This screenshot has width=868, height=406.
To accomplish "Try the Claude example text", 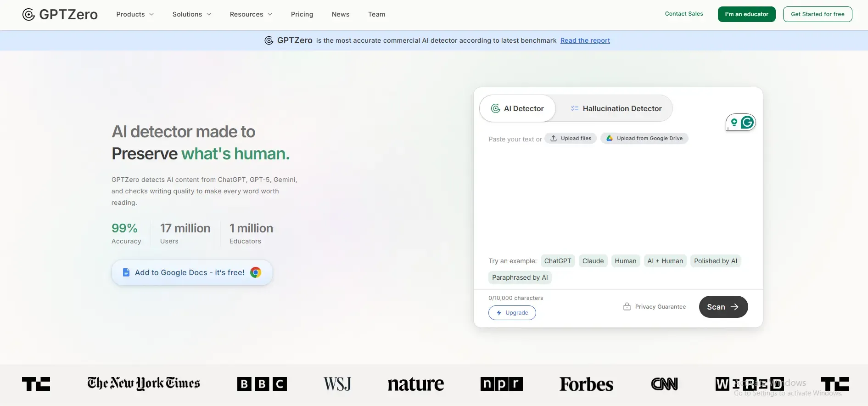I will tap(593, 261).
